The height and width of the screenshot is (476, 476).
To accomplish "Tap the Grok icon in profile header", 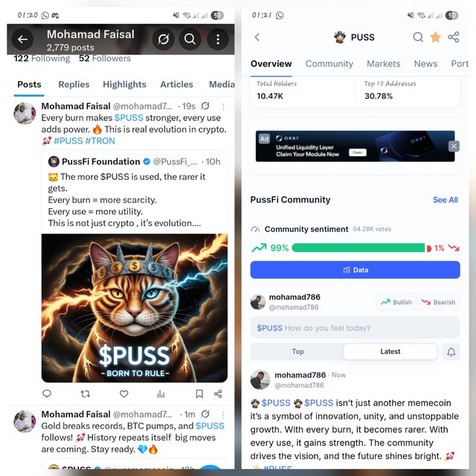I will 164,39.
